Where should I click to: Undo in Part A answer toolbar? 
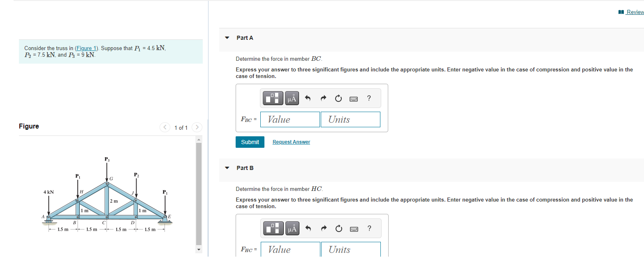tap(307, 99)
